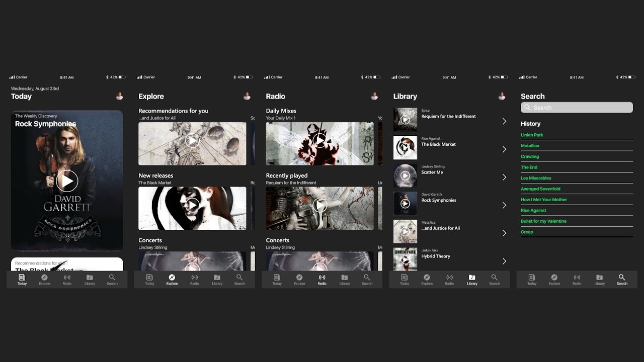Tap the Lindsey Stirling album thumbnail in Library
Screen dimensions: 644x362
pyautogui.click(x=405, y=175)
